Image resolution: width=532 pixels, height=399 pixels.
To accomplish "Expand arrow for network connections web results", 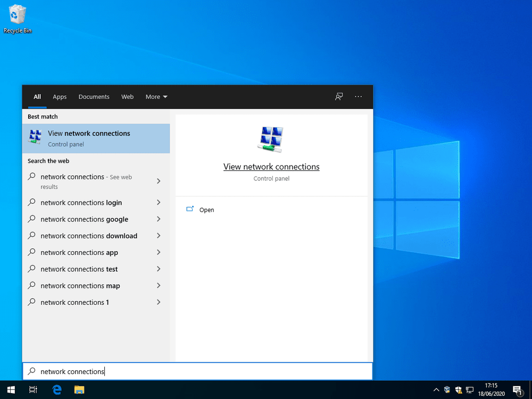I will (159, 181).
